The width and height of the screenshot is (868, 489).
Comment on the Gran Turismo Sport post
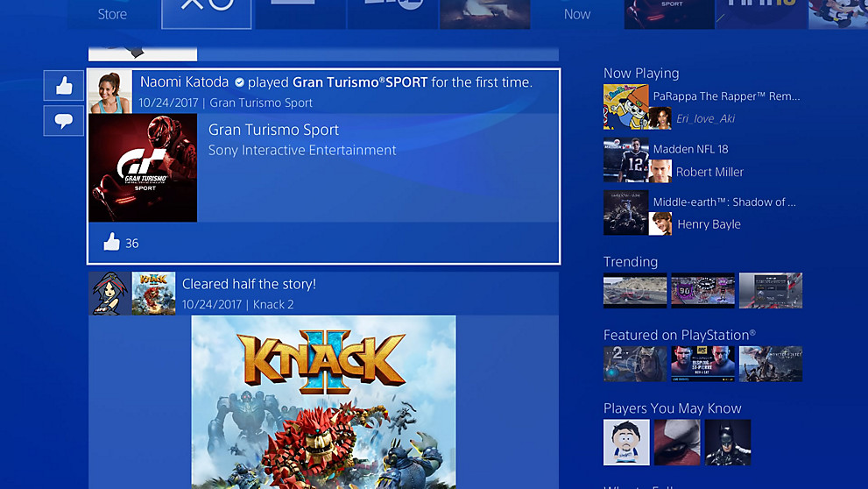click(64, 121)
